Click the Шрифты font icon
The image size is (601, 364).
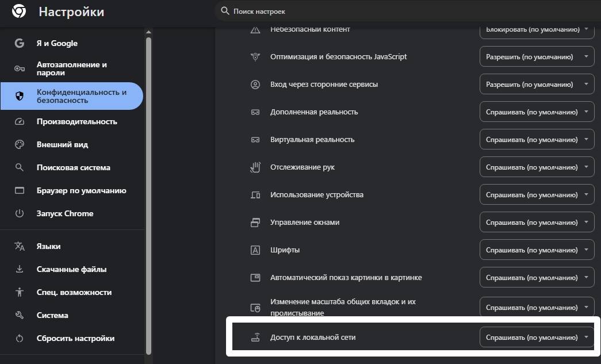[255, 250]
